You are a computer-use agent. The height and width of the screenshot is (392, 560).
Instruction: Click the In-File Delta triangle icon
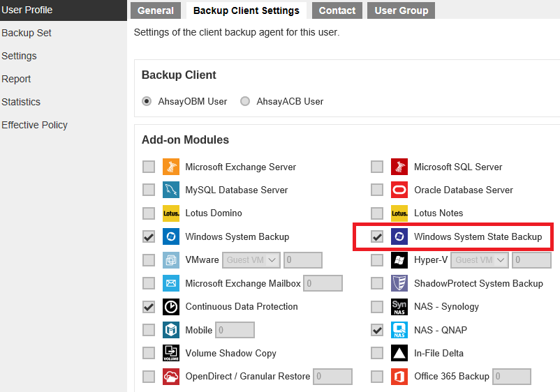pos(399,353)
